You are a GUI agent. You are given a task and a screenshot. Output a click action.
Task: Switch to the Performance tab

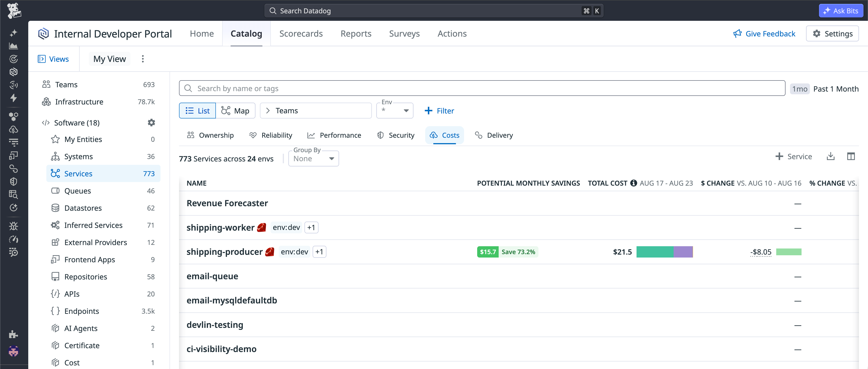tap(334, 135)
